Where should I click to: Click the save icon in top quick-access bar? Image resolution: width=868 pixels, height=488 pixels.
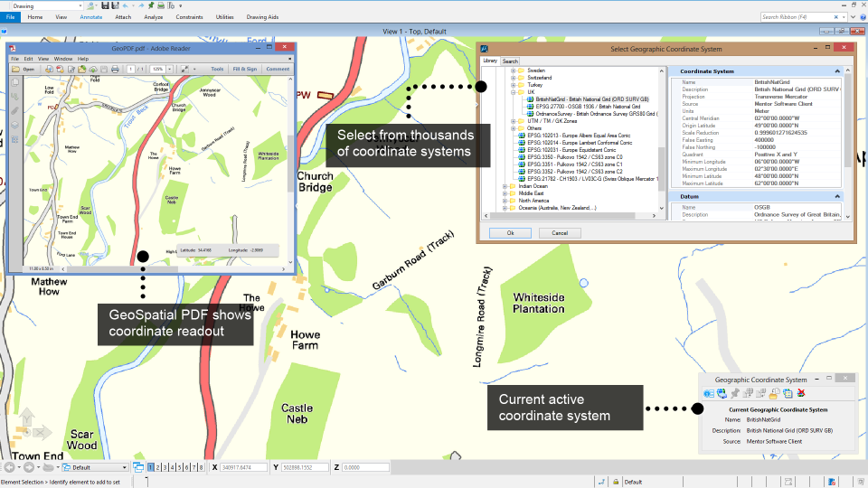click(105, 5)
